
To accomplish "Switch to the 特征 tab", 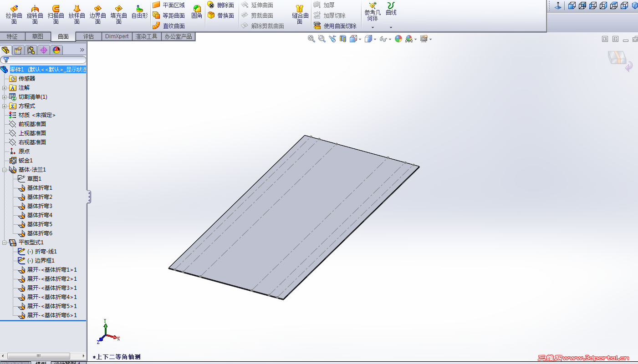I will tap(12, 36).
